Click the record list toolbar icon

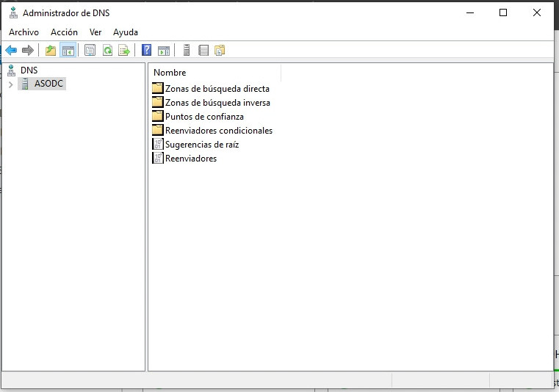(x=203, y=51)
